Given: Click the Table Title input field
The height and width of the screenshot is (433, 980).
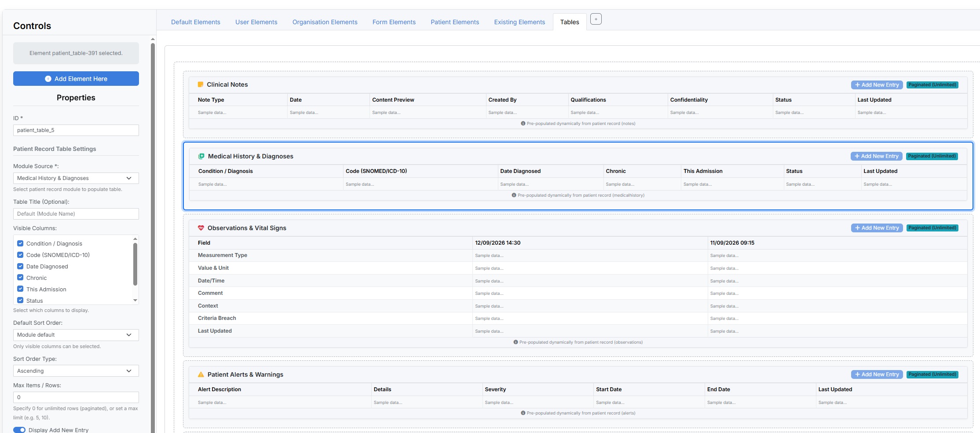Looking at the screenshot, I should coord(76,214).
